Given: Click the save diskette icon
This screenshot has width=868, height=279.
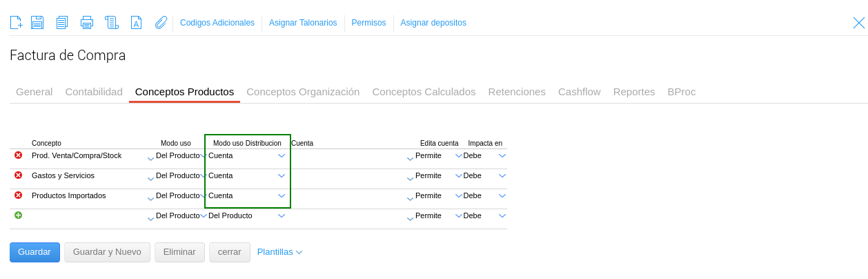Looking at the screenshot, I should coord(37,23).
